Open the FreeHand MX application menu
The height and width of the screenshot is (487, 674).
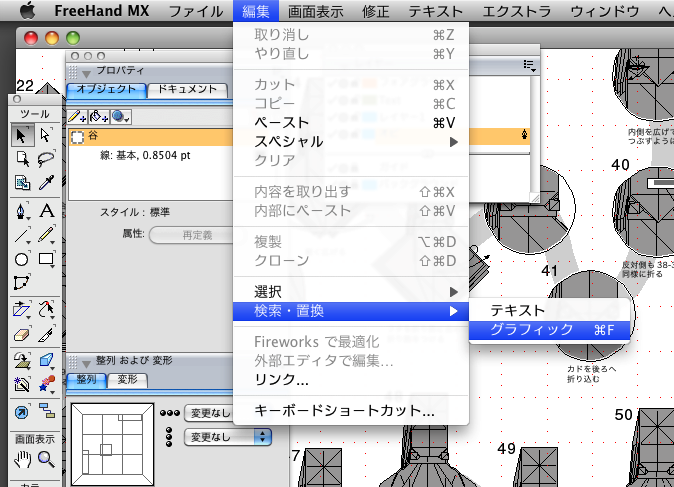click(101, 11)
